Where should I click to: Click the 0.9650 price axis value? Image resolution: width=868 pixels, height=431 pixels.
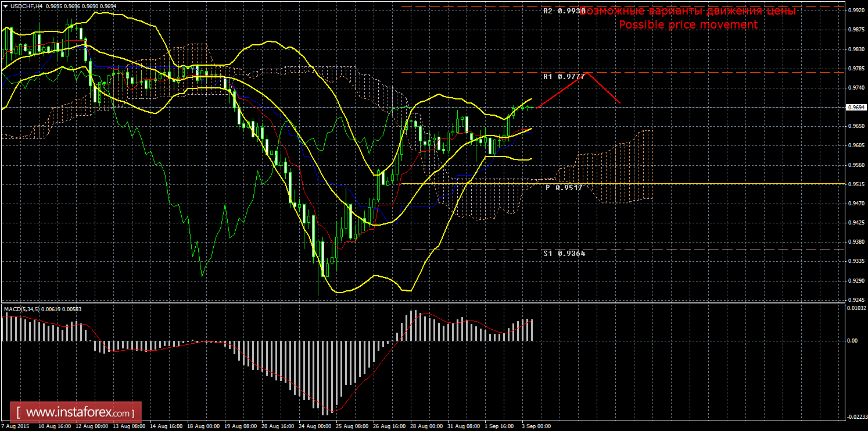tap(856, 126)
